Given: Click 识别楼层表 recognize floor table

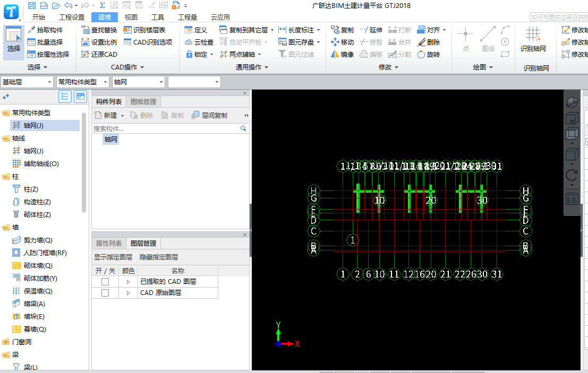Looking at the screenshot, I should tap(144, 30).
